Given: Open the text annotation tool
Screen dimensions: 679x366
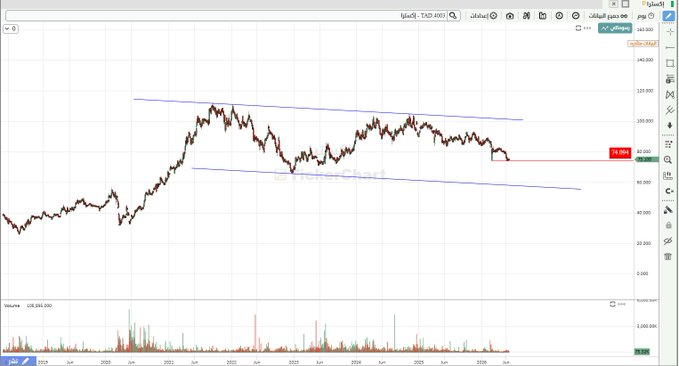Looking at the screenshot, I should click(670, 79).
